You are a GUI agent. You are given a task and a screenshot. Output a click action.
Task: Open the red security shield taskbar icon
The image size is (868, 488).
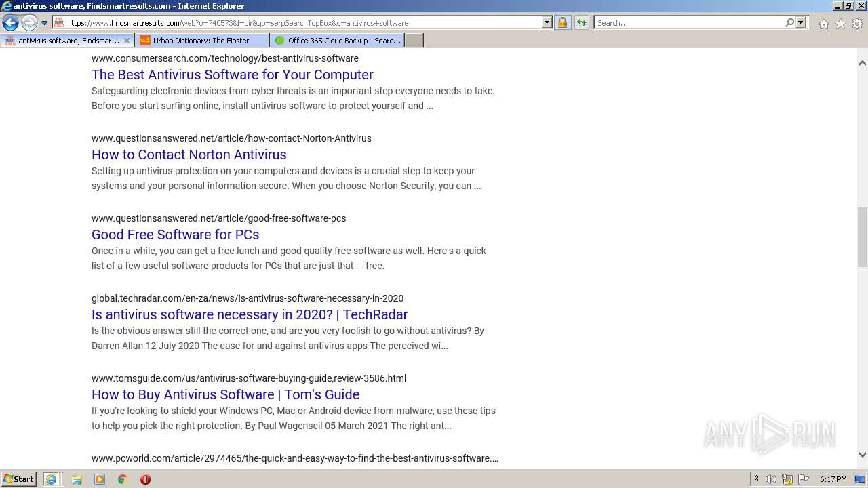[x=145, y=479]
